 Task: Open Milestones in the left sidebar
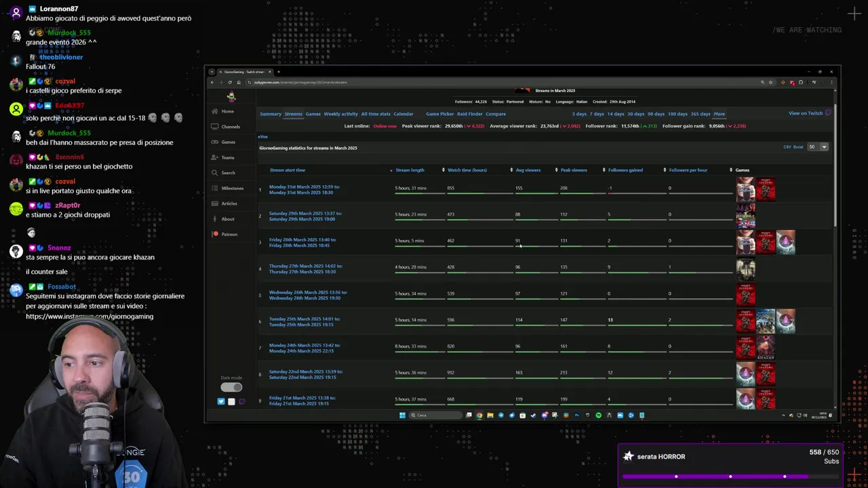pos(227,188)
